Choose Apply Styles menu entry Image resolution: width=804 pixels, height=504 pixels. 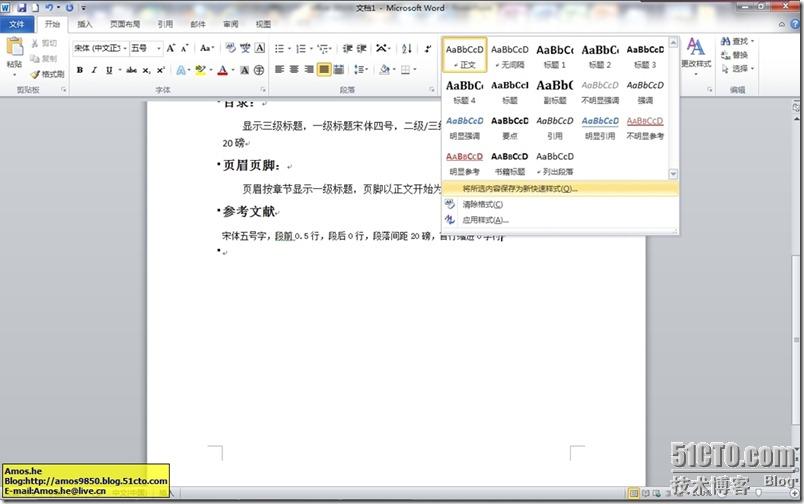(560, 220)
